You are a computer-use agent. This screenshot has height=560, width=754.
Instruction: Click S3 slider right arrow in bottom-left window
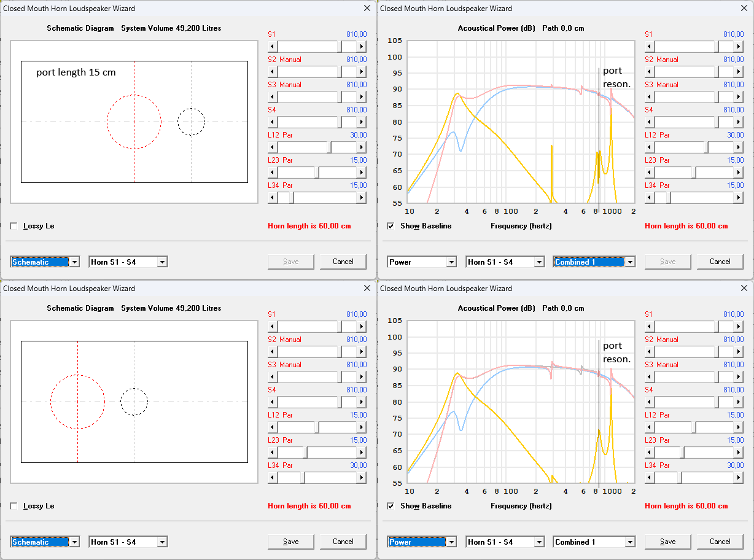[362, 377]
